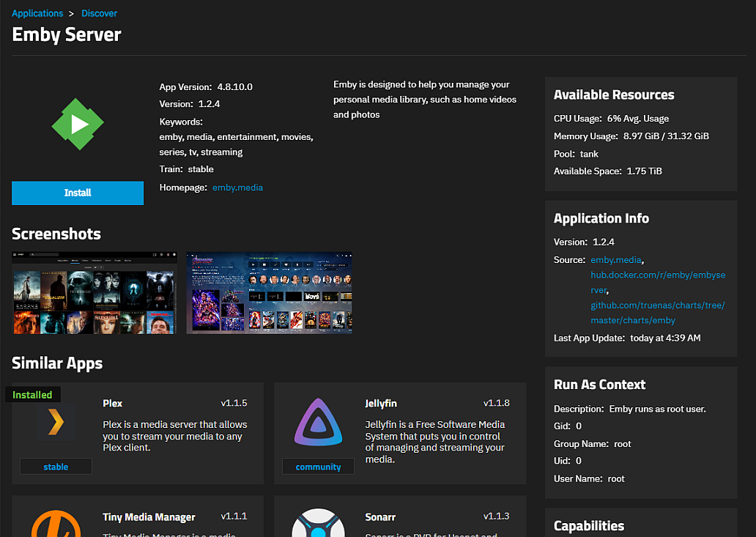Viewport: 756px width, 537px height.
Task: Open the Plex similar app title
Action: click(112, 404)
